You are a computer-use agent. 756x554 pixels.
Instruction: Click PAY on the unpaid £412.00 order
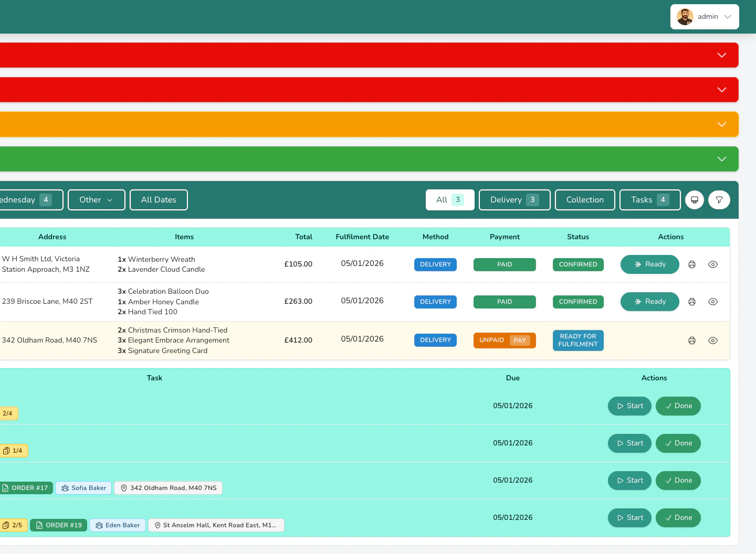[520, 340]
